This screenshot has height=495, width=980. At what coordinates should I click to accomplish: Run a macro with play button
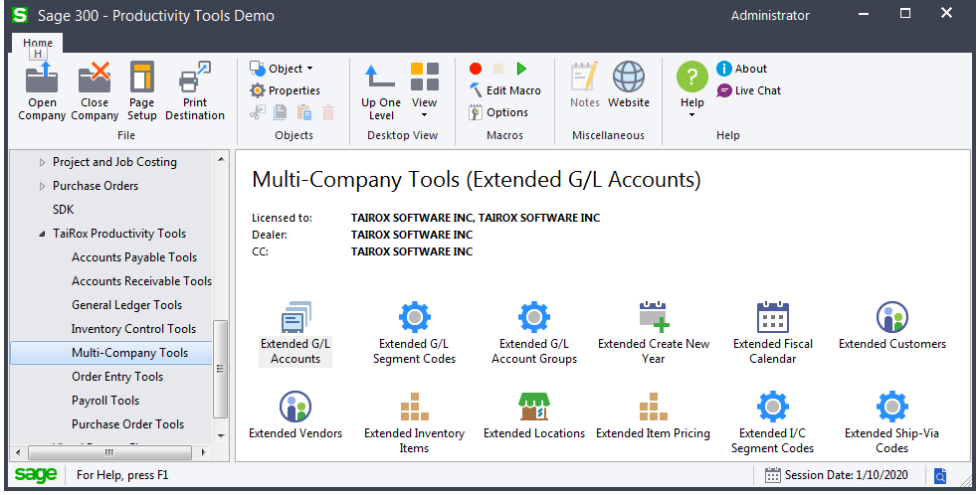tap(521, 69)
